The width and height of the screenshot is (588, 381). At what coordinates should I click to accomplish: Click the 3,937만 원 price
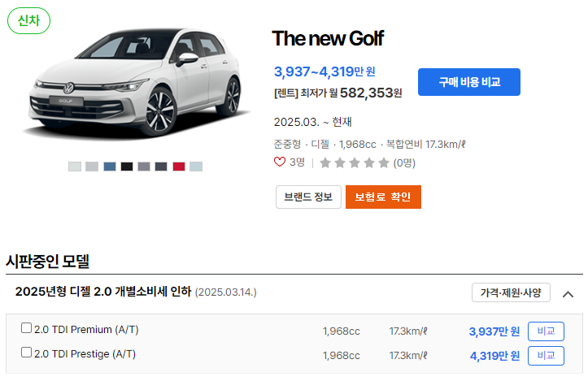tap(494, 331)
